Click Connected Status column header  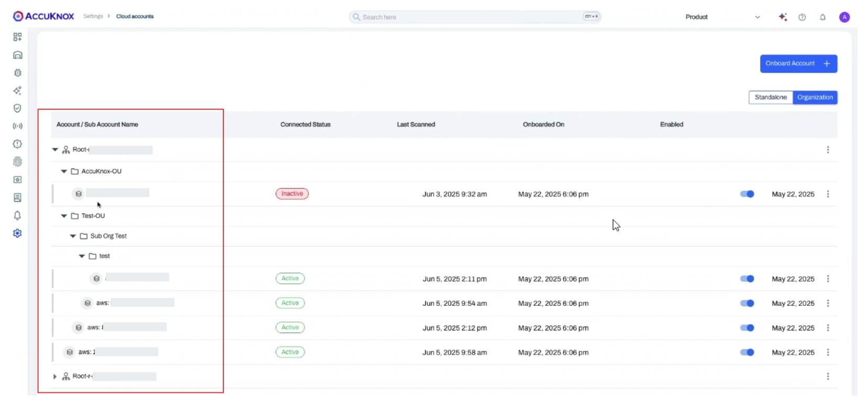306,124
